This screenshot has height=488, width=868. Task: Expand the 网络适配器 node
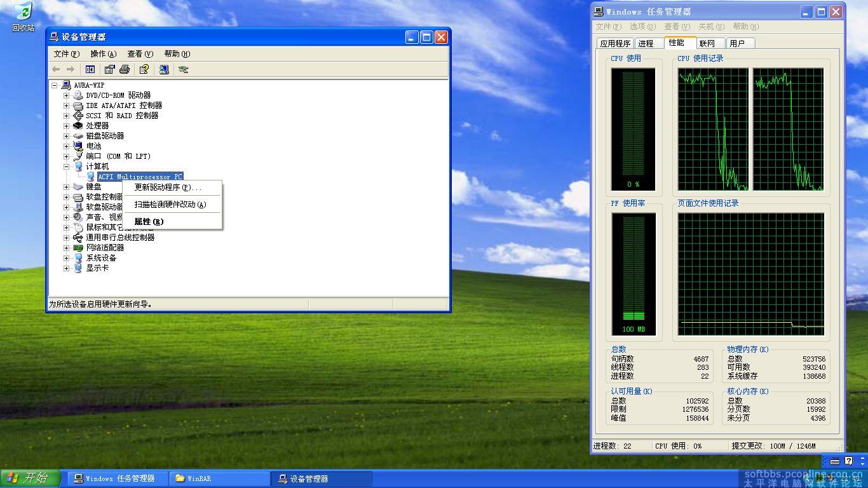pos(66,248)
